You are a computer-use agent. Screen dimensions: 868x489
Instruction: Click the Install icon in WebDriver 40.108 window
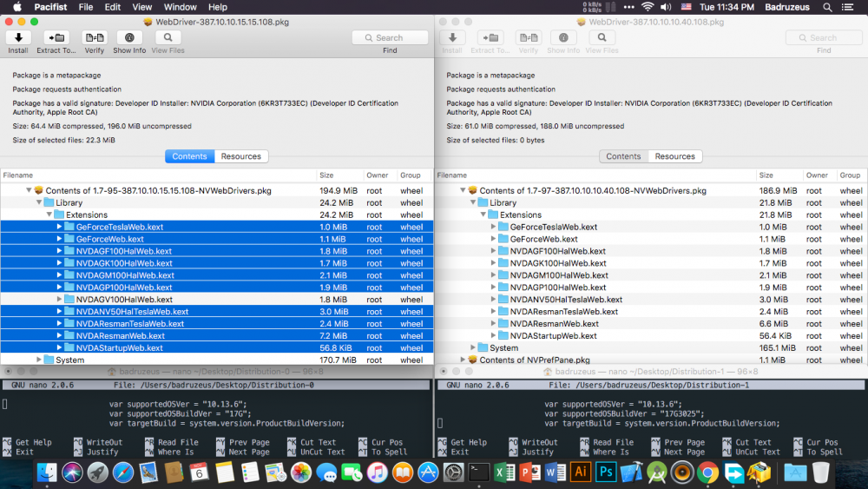point(452,37)
